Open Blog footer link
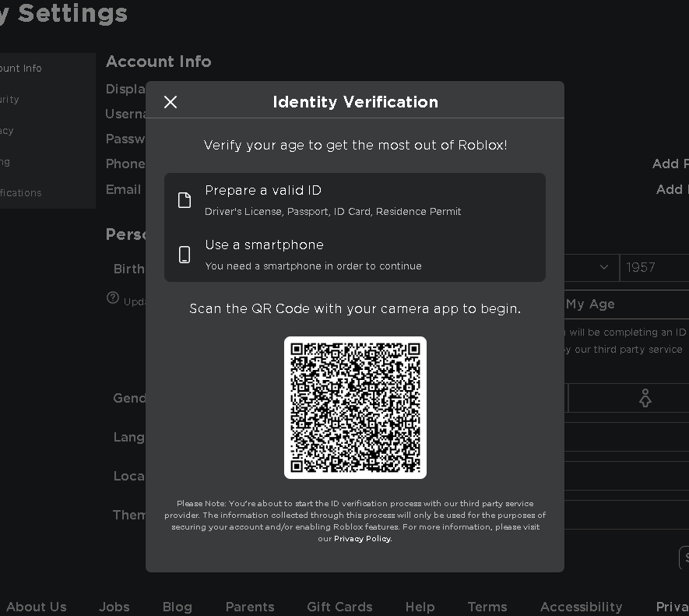This screenshot has height=616, width=689. coord(178,607)
